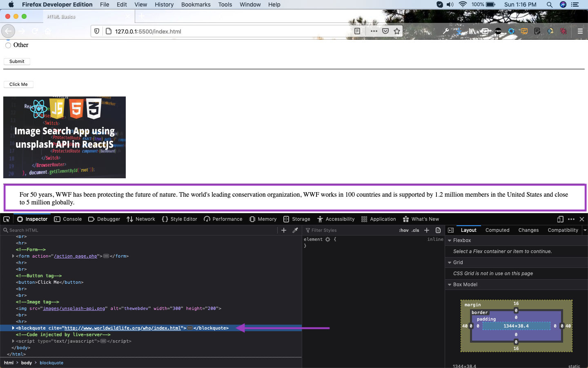Open Changes sidebar tab

point(528,230)
